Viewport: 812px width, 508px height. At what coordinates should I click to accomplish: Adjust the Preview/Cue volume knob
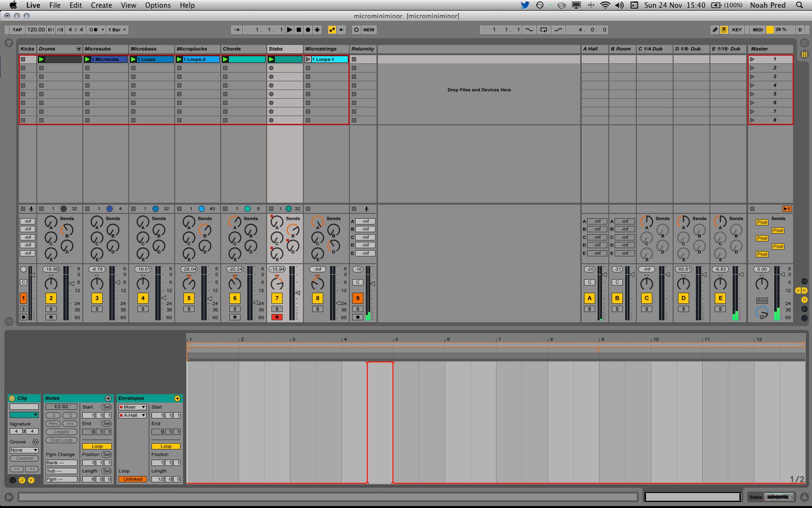[762, 314]
